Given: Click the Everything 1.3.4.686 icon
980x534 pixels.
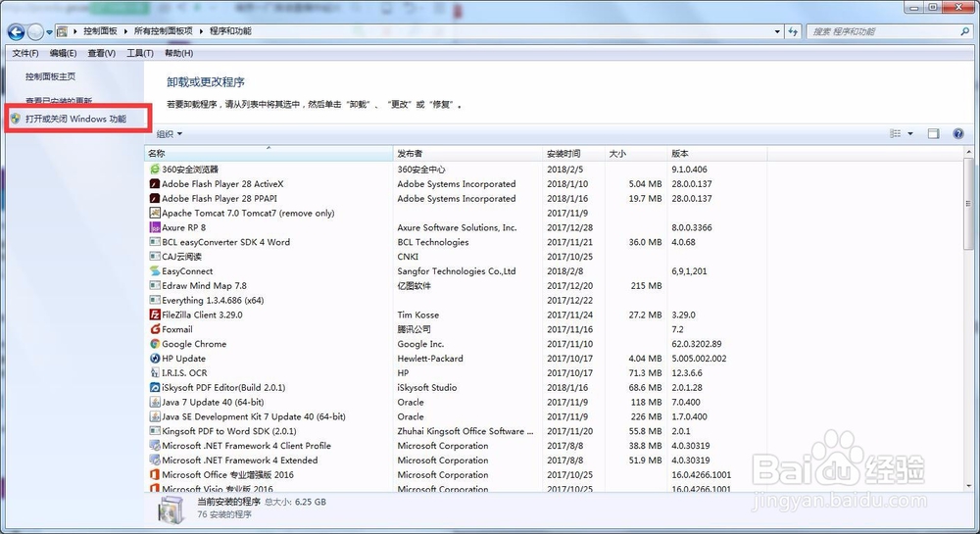Looking at the screenshot, I should [x=155, y=300].
